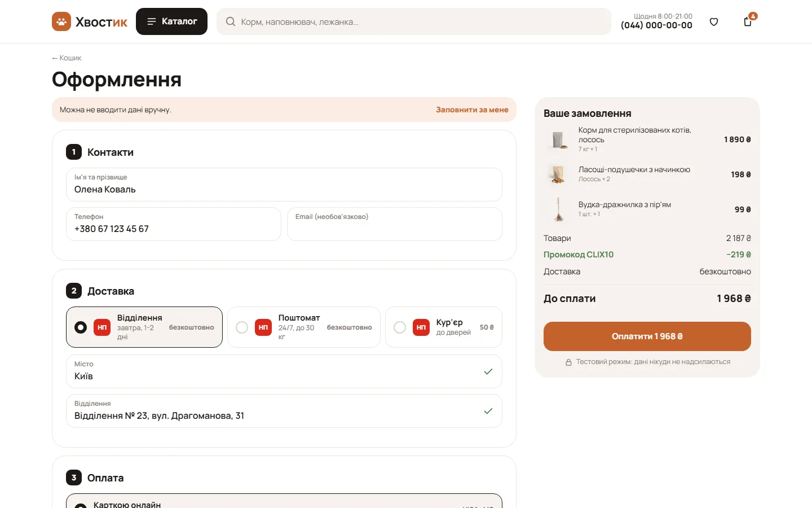Click the cat food product thumbnail
The width and height of the screenshot is (812, 508).
click(558, 139)
